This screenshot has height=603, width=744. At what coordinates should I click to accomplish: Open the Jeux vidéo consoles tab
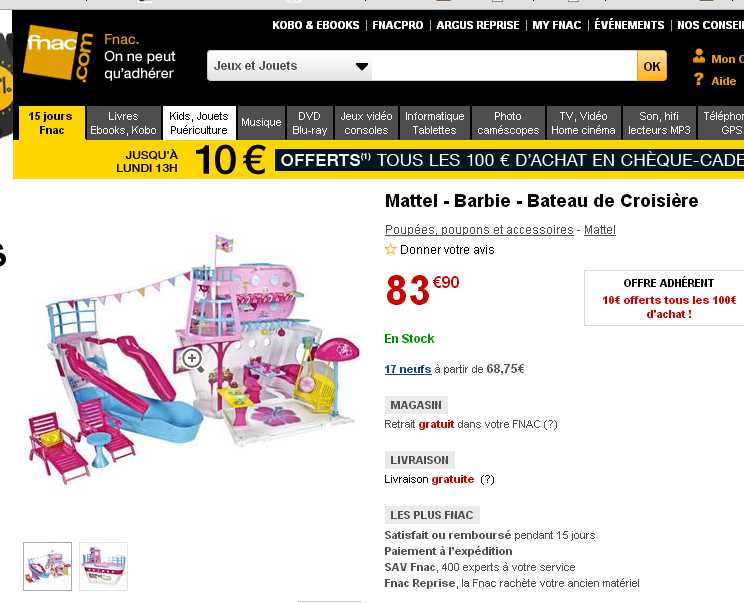(366, 123)
